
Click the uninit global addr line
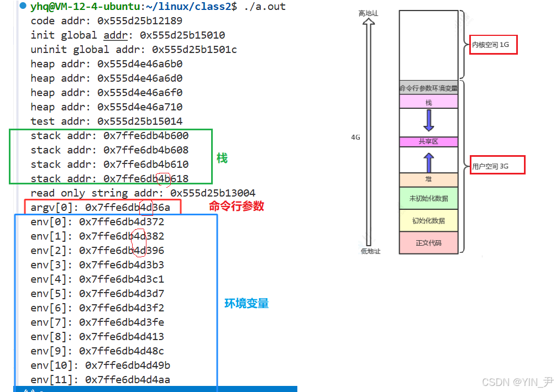[134, 50]
